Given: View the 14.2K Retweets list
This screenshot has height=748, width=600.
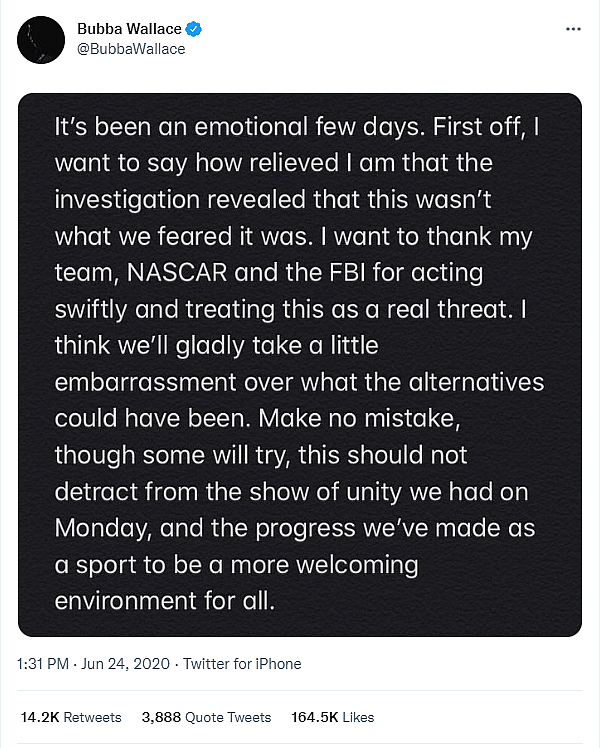Looking at the screenshot, I should click(70, 717).
